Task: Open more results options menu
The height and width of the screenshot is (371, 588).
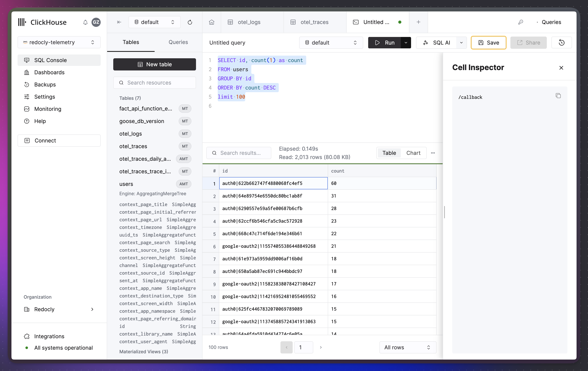Action: (x=433, y=153)
